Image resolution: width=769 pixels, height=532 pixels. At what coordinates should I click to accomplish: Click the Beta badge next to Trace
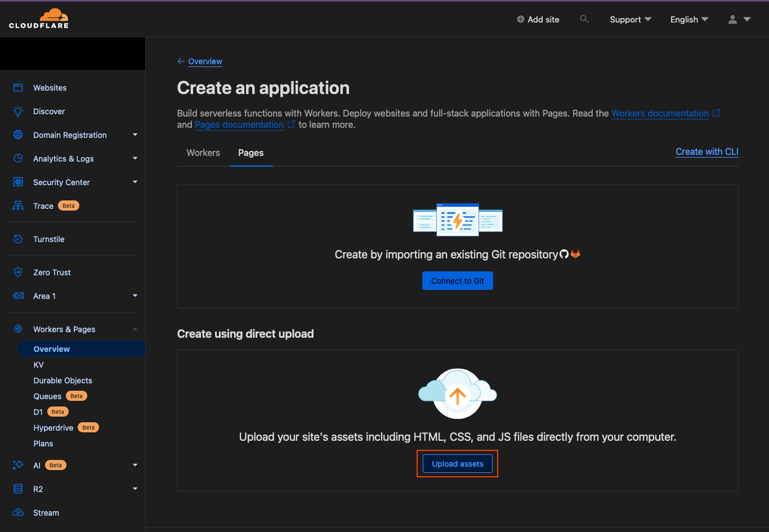[69, 206]
